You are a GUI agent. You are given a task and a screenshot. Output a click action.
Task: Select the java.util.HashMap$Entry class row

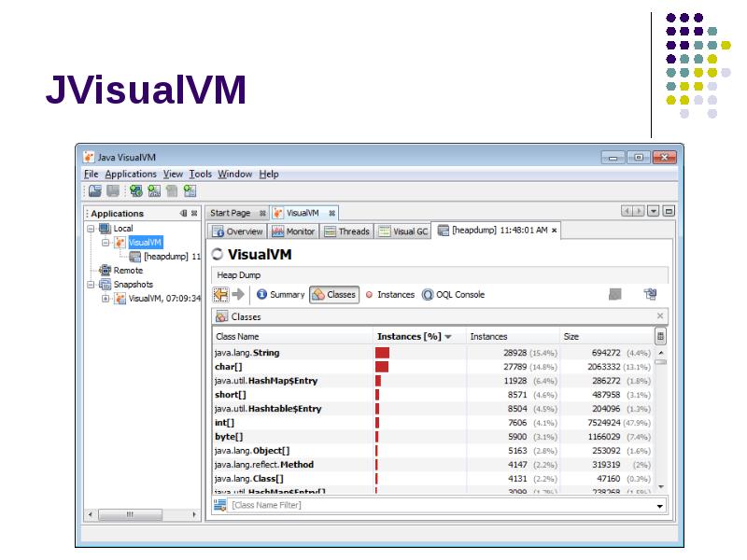click(433, 381)
